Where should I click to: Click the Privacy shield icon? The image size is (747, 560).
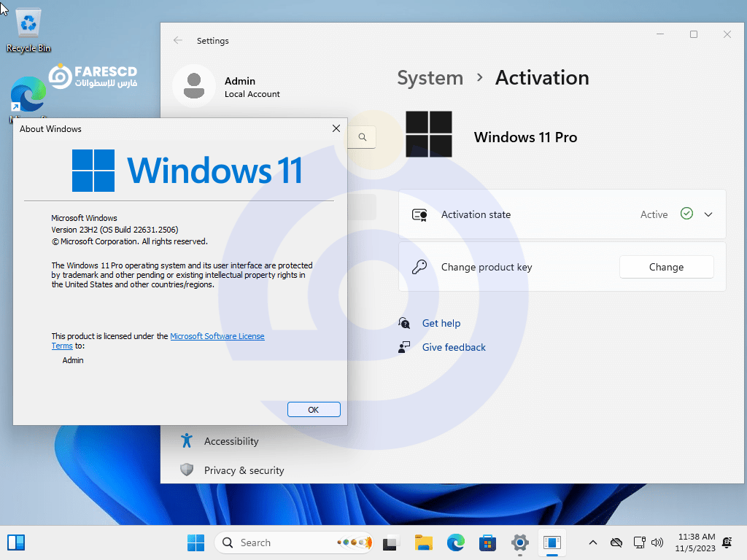click(187, 470)
